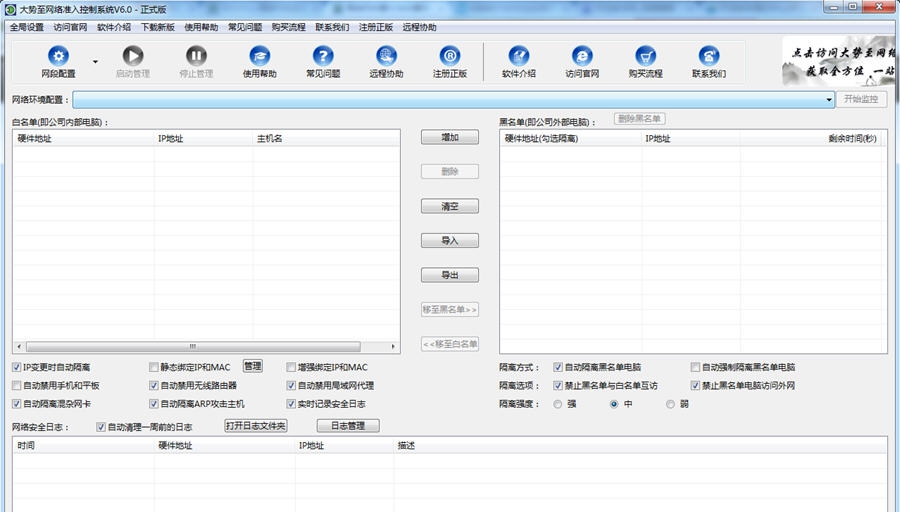This screenshot has height=512, width=900.
Task: Open the 软件介绍 menu item
Action: (x=114, y=27)
